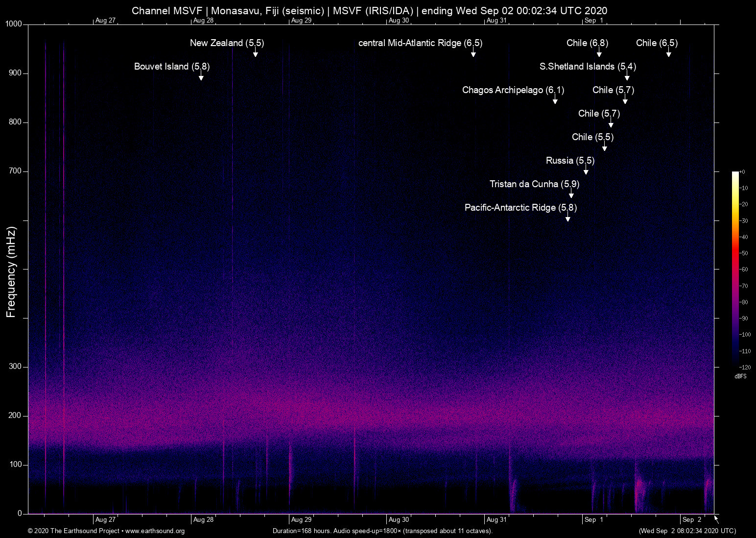Select the Chile (6.8) earthquake marker
This screenshot has height=538, width=756.
[x=587, y=43]
